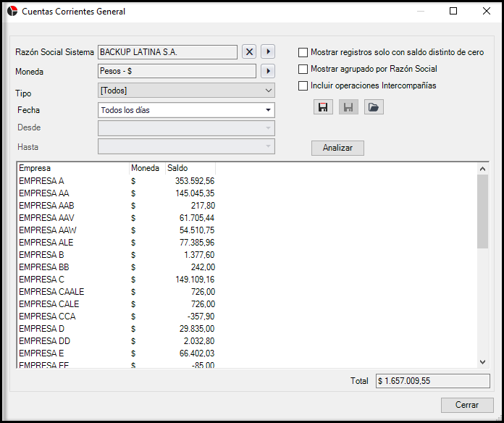
Task: Select the EMPRESA D row
Action: [x=117, y=329]
